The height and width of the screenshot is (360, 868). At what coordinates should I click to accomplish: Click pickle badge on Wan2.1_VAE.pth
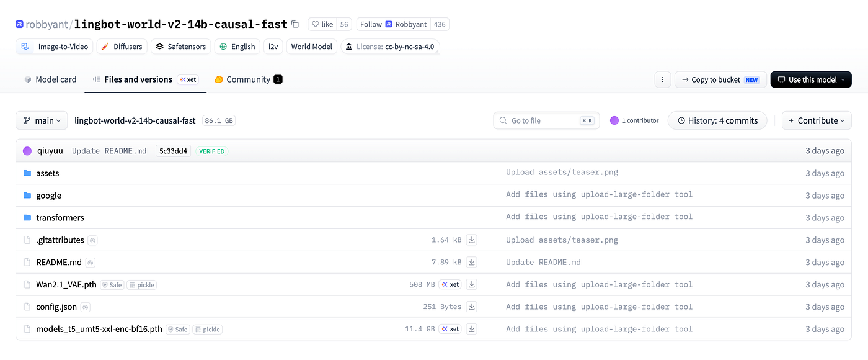coord(142,285)
